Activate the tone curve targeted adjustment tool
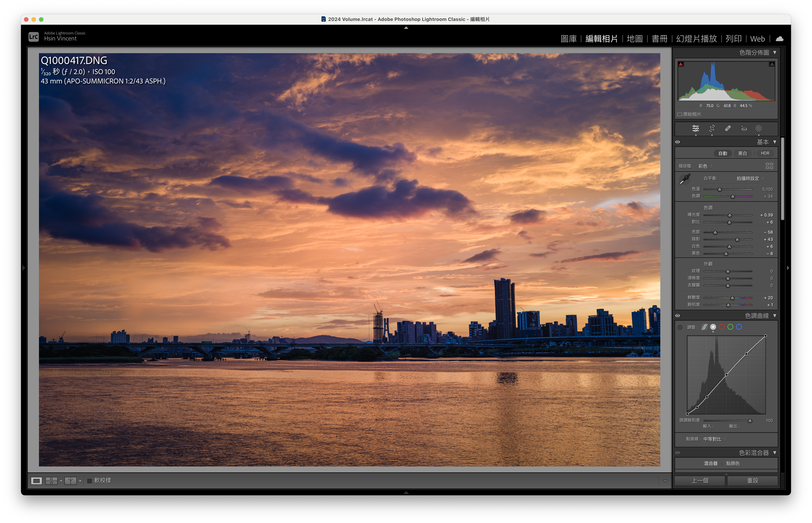The image size is (812, 523). (680, 327)
